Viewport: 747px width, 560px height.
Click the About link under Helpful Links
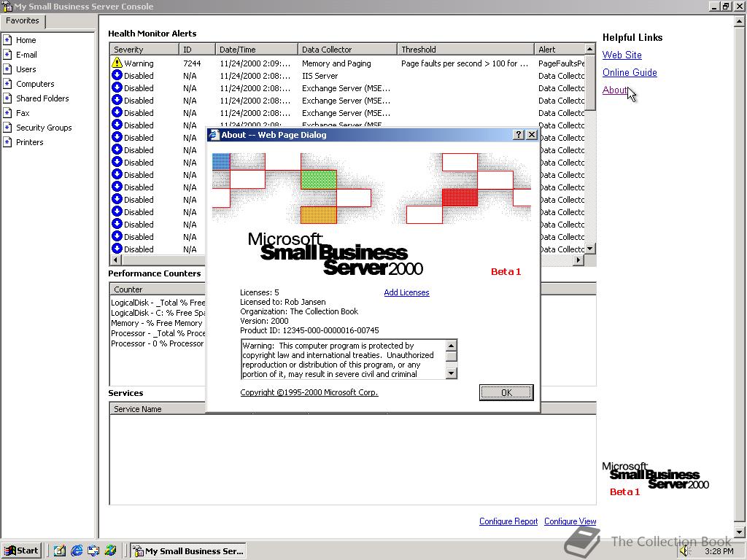pos(614,90)
